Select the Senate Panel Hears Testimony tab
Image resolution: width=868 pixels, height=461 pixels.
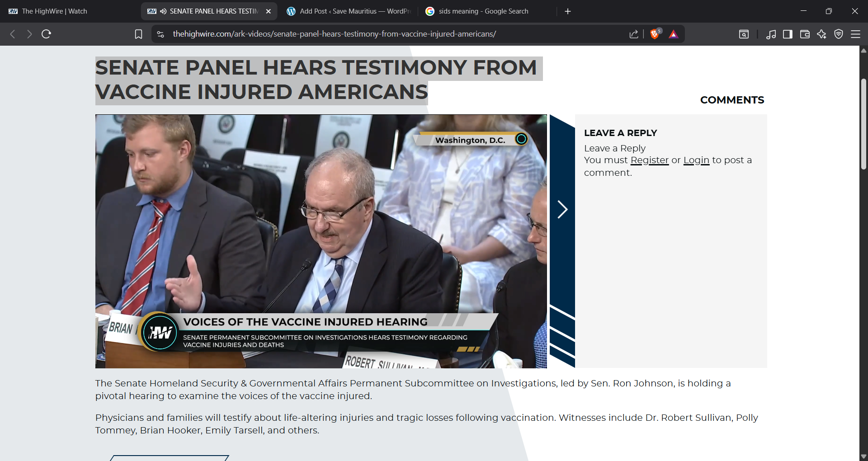pyautogui.click(x=209, y=11)
